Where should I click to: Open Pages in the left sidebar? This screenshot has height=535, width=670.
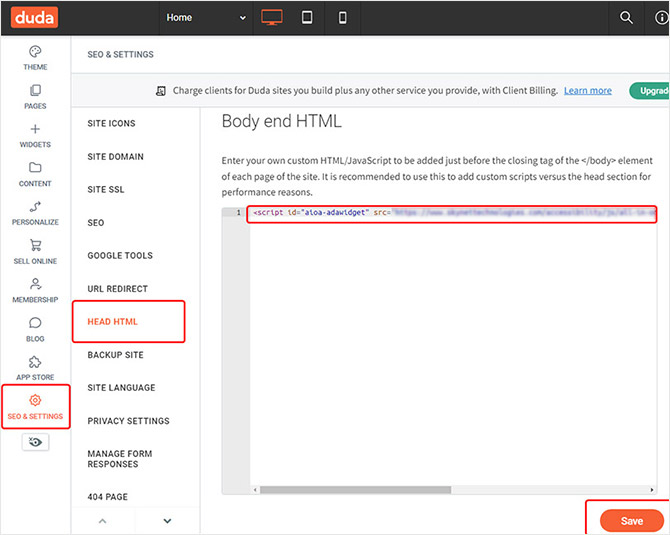coord(35,91)
